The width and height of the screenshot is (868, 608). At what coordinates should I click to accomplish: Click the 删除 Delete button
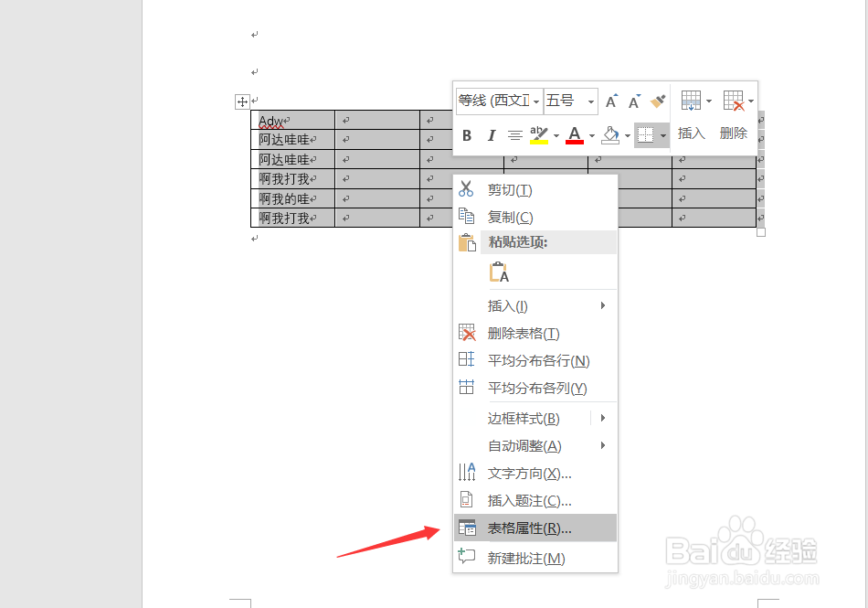tap(735, 133)
